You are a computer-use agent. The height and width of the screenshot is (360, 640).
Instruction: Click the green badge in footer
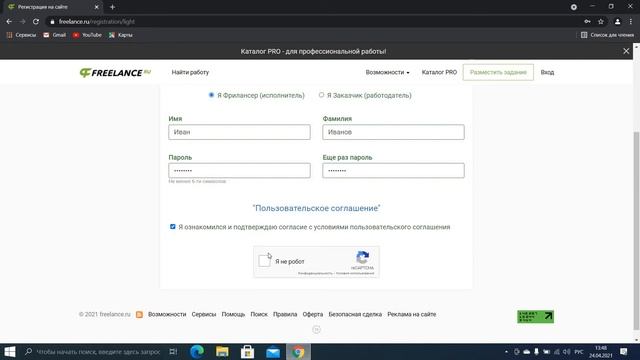pos(536,316)
